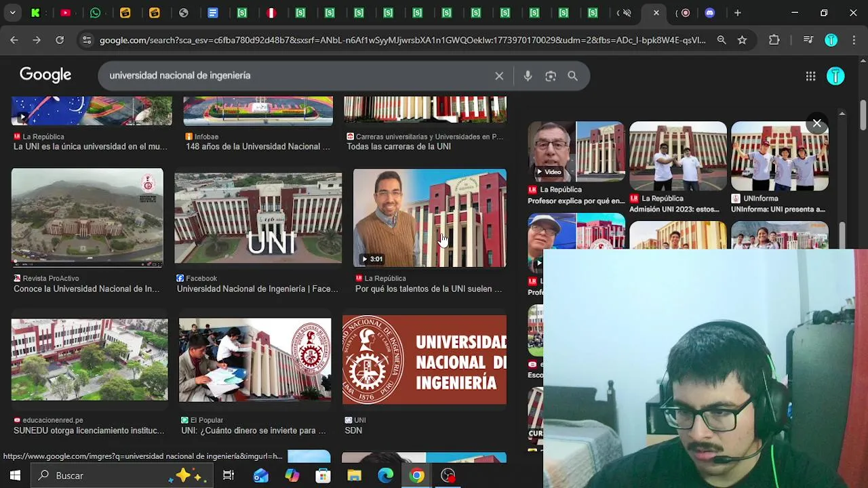The image size is (868, 488).
Task: Go back to the previous page
Action: click(14, 40)
